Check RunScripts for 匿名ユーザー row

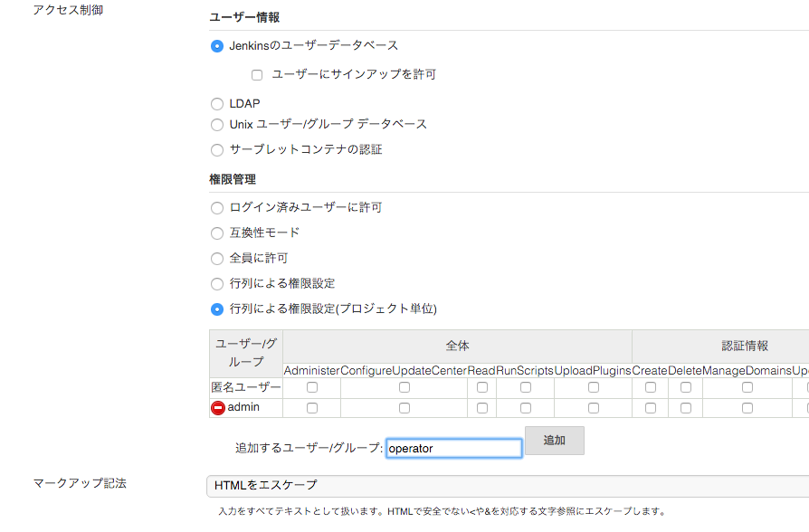pyautogui.click(x=526, y=387)
